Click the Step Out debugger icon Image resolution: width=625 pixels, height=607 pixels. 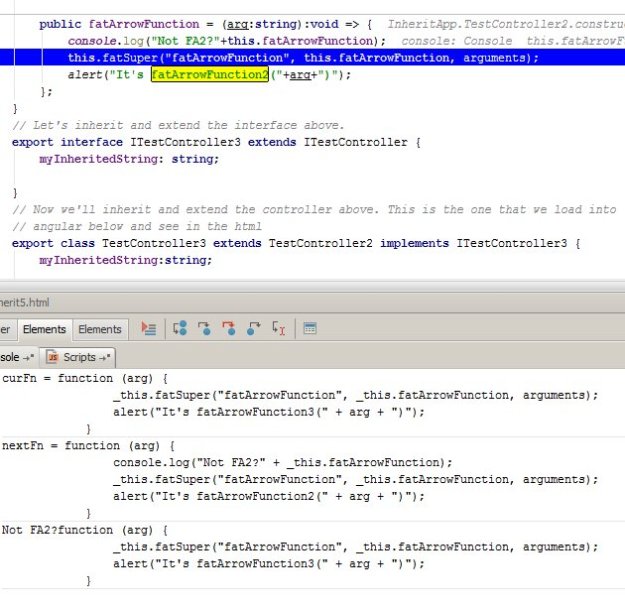(254, 328)
